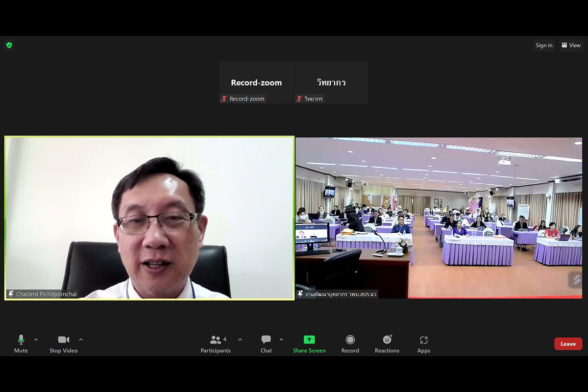
Task: Select the วิทยากร participant tile
Action: pos(331,82)
